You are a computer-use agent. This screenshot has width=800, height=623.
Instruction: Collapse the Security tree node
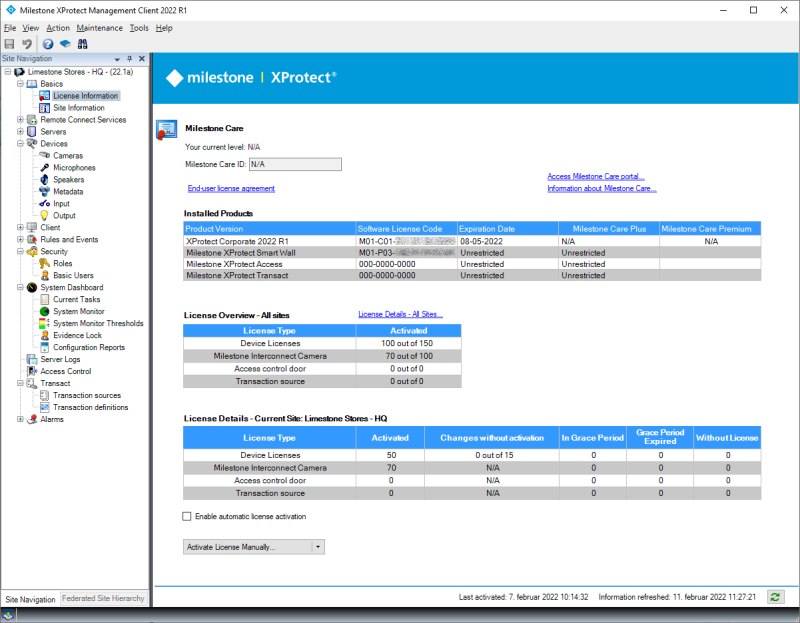coord(20,252)
